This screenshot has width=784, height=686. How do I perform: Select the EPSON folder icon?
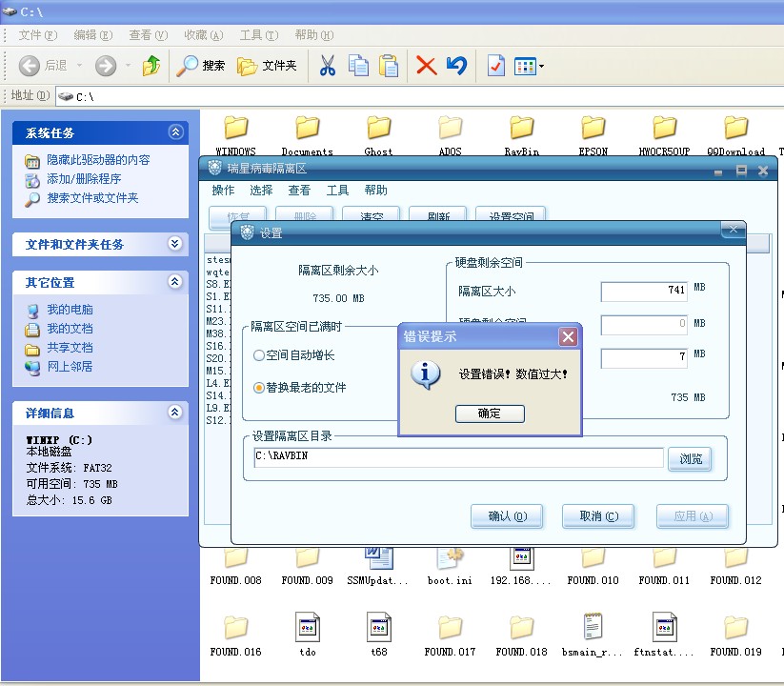[x=593, y=128]
